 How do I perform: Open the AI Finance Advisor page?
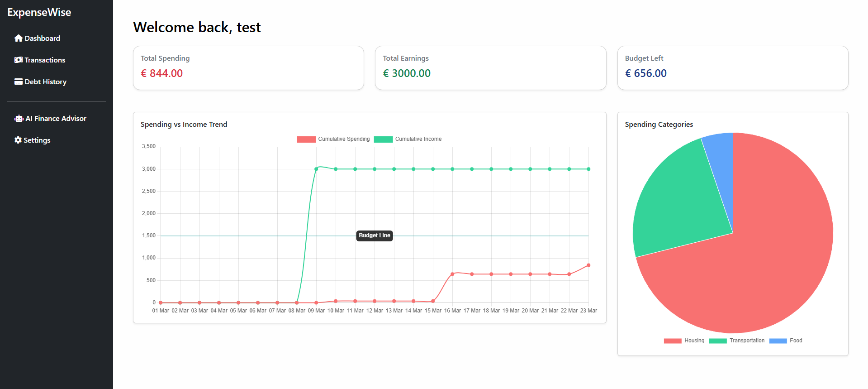(56, 119)
